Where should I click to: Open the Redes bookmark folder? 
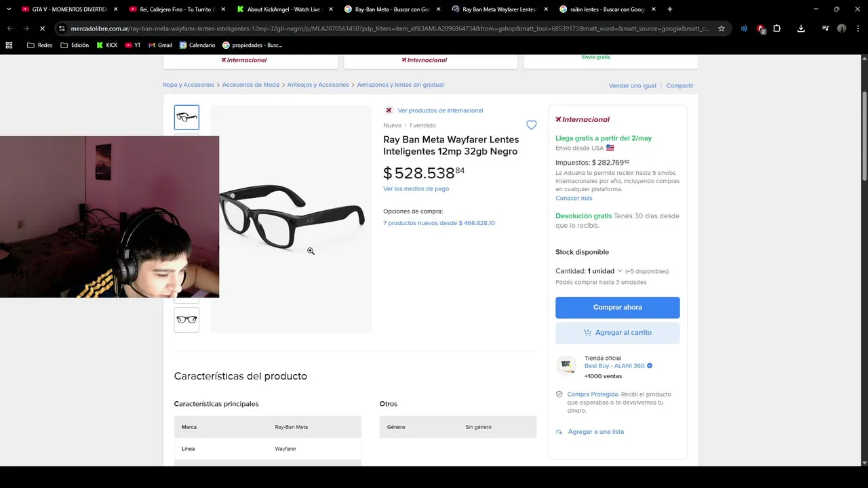39,45
